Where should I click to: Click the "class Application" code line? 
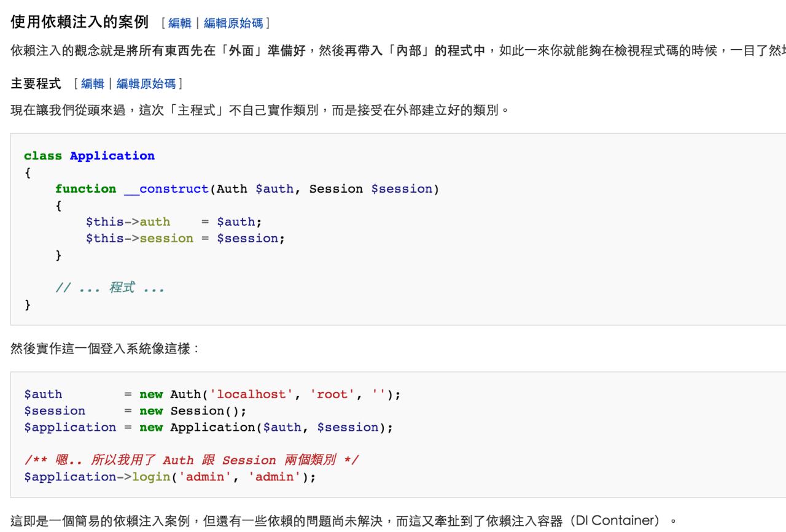pyautogui.click(x=90, y=156)
